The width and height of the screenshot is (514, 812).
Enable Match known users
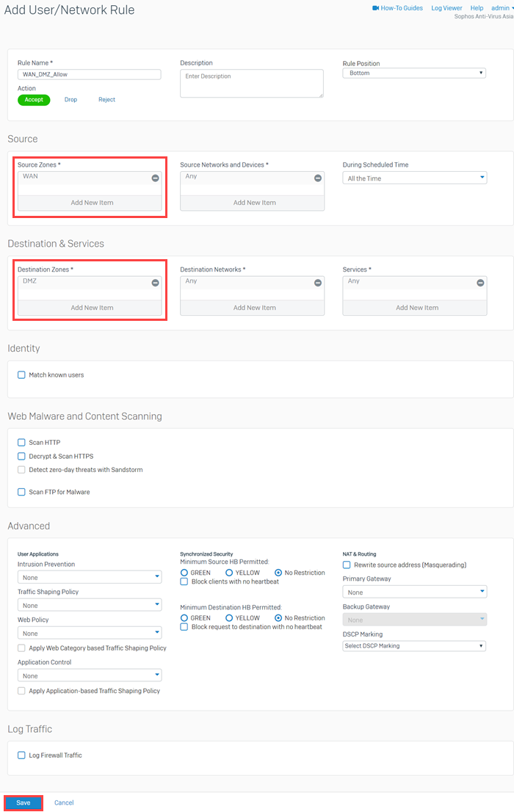pos(21,374)
